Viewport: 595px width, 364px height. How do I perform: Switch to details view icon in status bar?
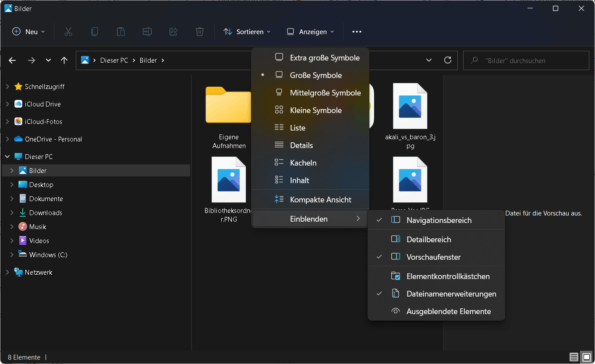pos(574,357)
